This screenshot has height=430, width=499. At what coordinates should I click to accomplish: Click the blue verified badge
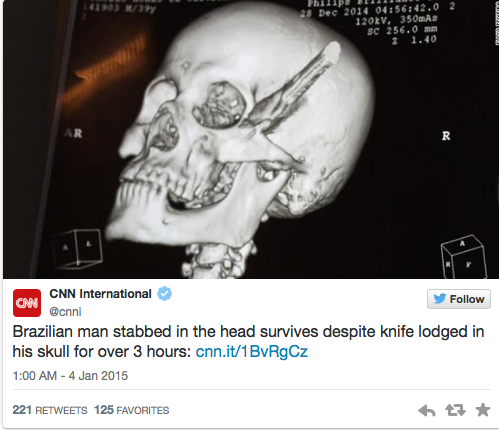point(164,294)
